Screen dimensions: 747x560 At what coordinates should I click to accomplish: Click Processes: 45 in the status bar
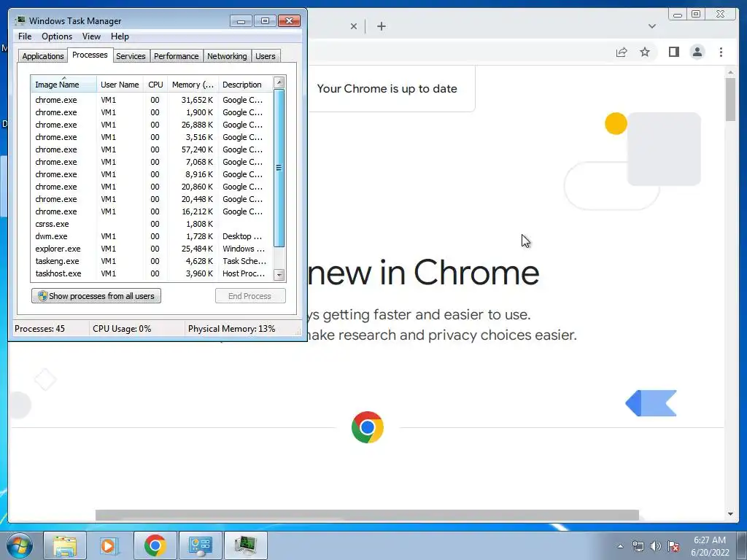39,329
